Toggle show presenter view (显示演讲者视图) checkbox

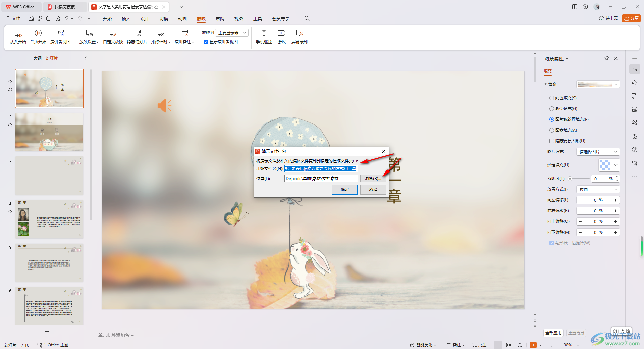[206, 42]
